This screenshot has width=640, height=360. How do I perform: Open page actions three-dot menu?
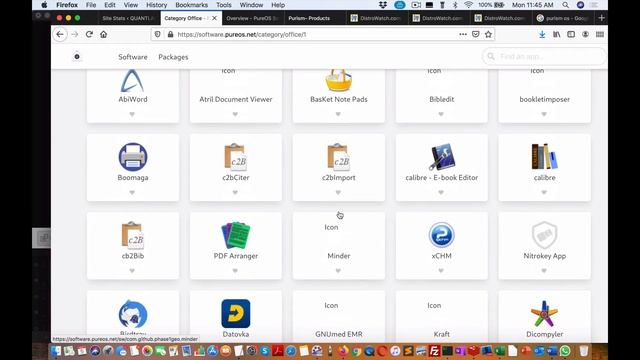click(463, 35)
